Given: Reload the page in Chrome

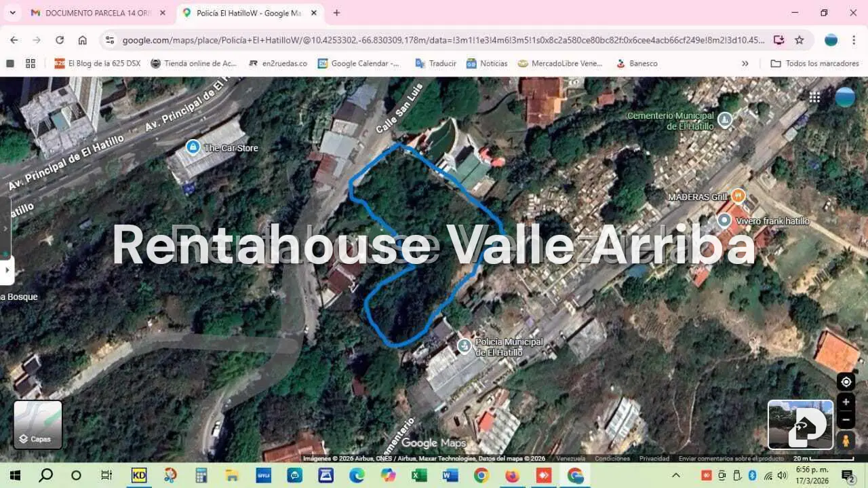Looking at the screenshot, I should point(60,40).
